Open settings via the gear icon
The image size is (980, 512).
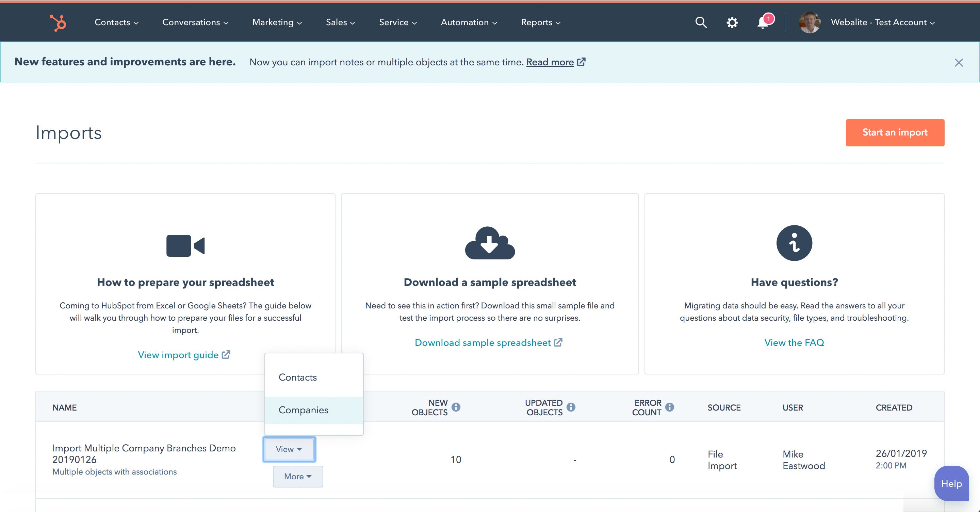[x=732, y=22]
